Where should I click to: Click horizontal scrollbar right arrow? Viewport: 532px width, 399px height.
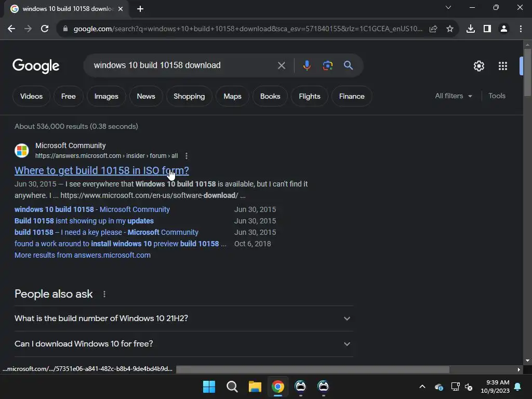pyautogui.click(x=519, y=369)
